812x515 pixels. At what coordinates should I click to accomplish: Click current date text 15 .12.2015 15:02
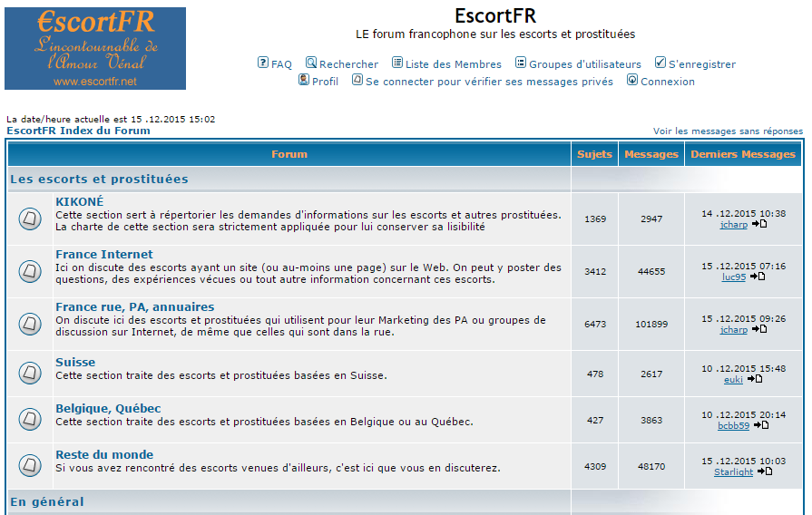(172, 119)
